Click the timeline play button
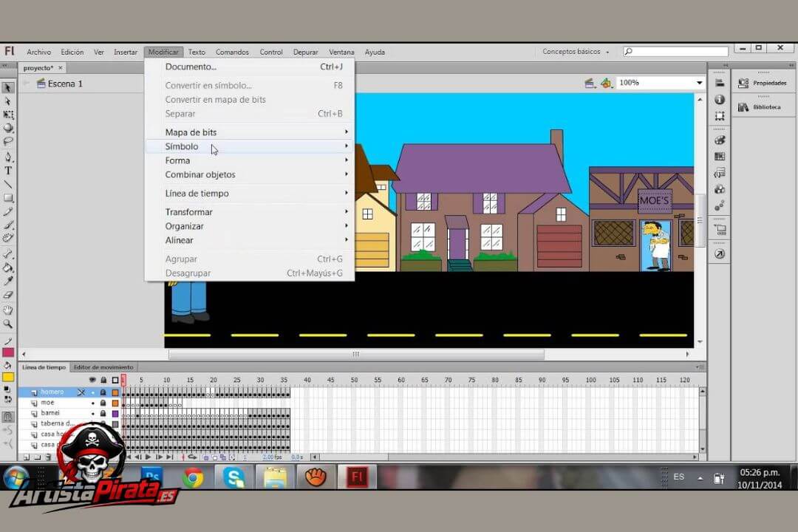The width and height of the screenshot is (798, 532). 148,457
